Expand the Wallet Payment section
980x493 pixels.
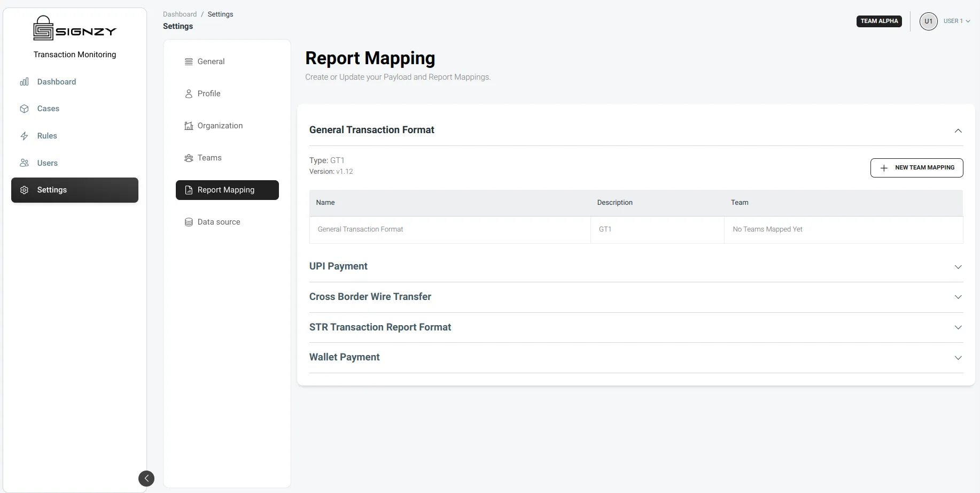click(958, 358)
